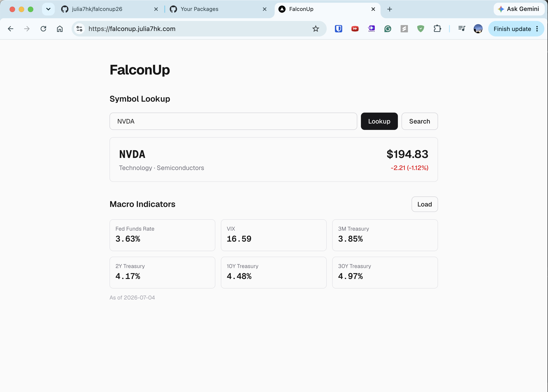Viewport: 548px width, 392px height.
Task: Open the browser home page icon
Action: [60, 29]
